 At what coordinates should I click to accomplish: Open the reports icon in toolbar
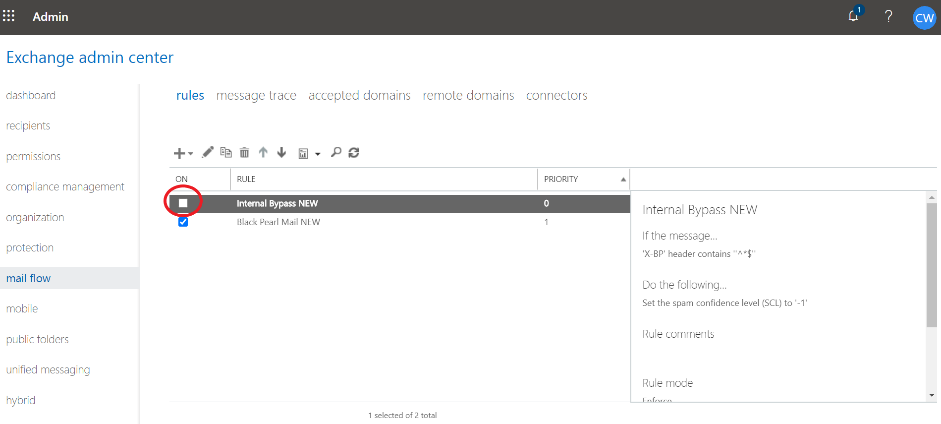[303, 154]
